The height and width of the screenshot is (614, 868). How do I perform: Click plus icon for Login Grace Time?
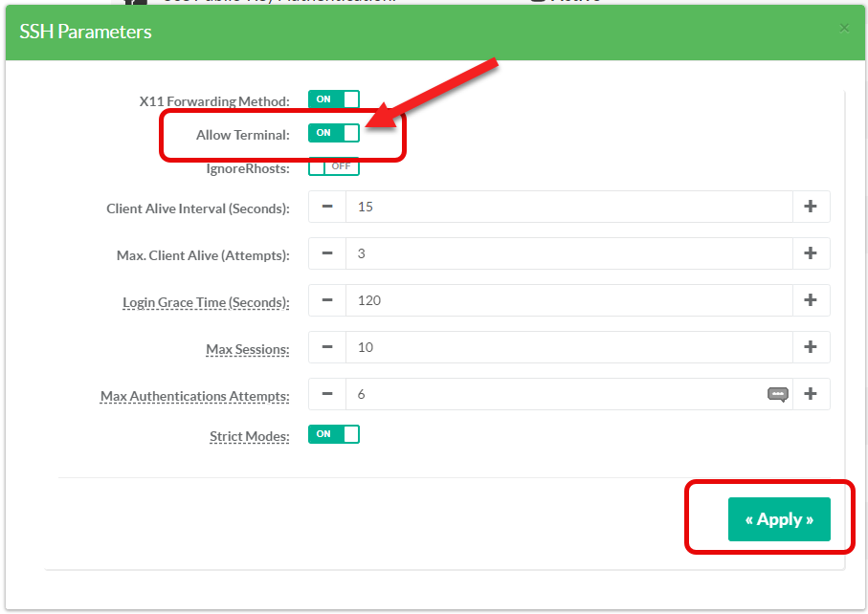pos(811,300)
